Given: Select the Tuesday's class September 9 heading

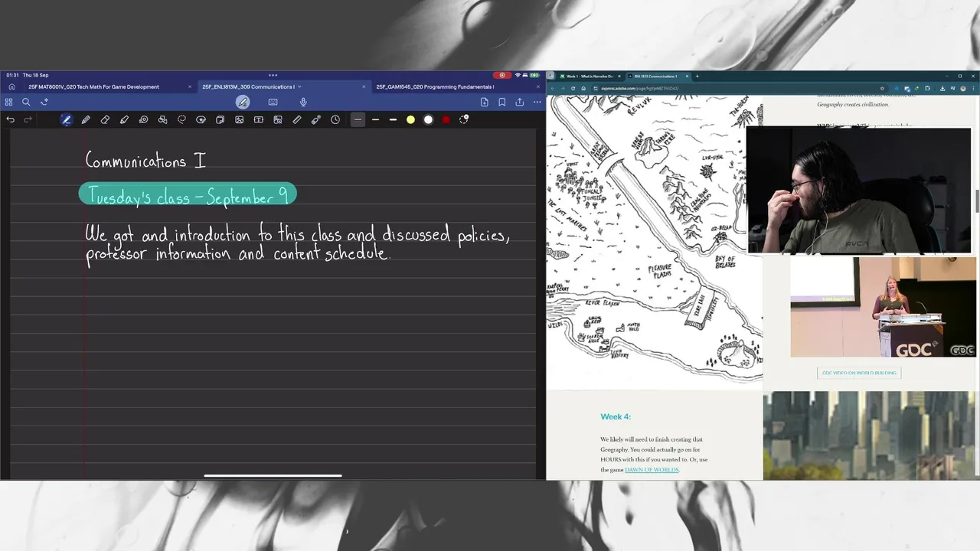Looking at the screenshot, I should click(188, 195).
